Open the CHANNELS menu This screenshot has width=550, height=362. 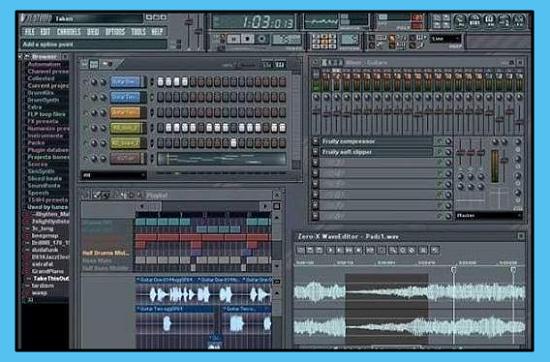(x=69, y=32)
